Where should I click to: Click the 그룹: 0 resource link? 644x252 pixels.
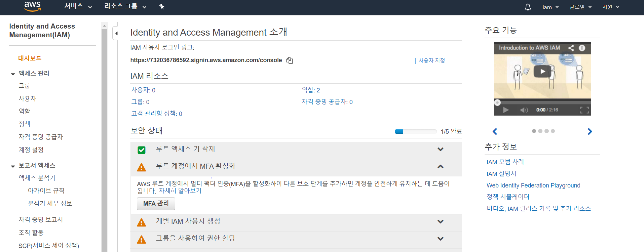(140, 102)
